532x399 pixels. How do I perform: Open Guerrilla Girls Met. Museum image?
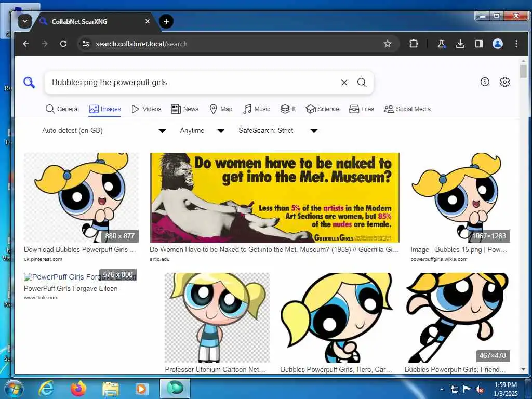click(274, 197)
